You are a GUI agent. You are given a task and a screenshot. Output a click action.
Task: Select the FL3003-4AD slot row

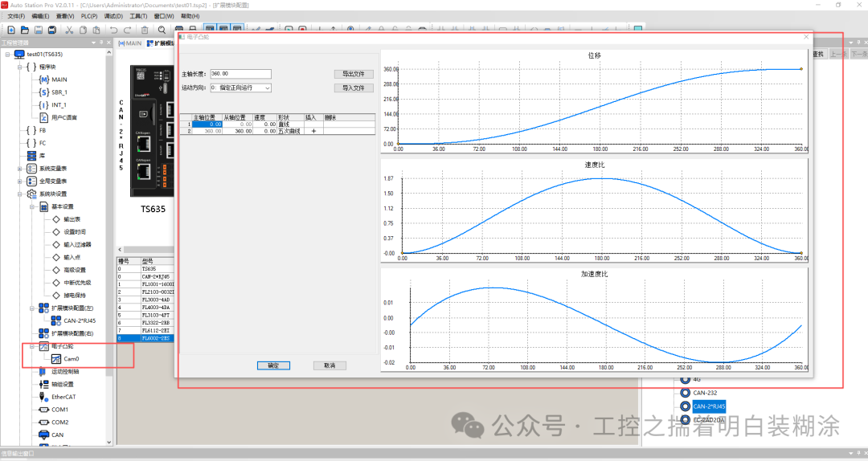click(145, 300)
